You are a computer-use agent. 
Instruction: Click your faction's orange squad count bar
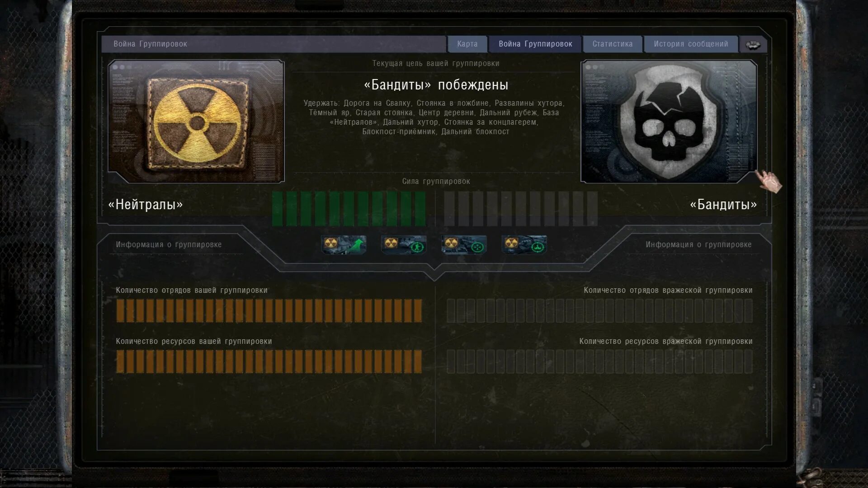(x=269, y=310)
